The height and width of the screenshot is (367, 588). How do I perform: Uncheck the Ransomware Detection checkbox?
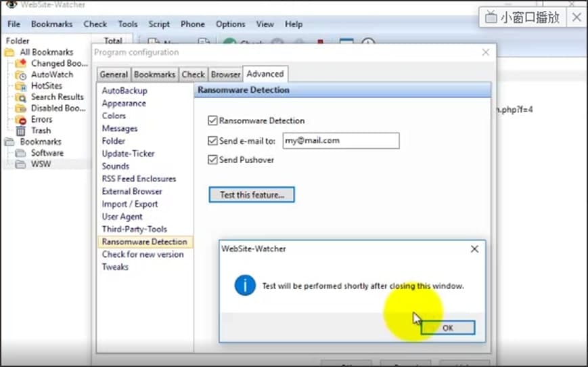pos(212,121)
